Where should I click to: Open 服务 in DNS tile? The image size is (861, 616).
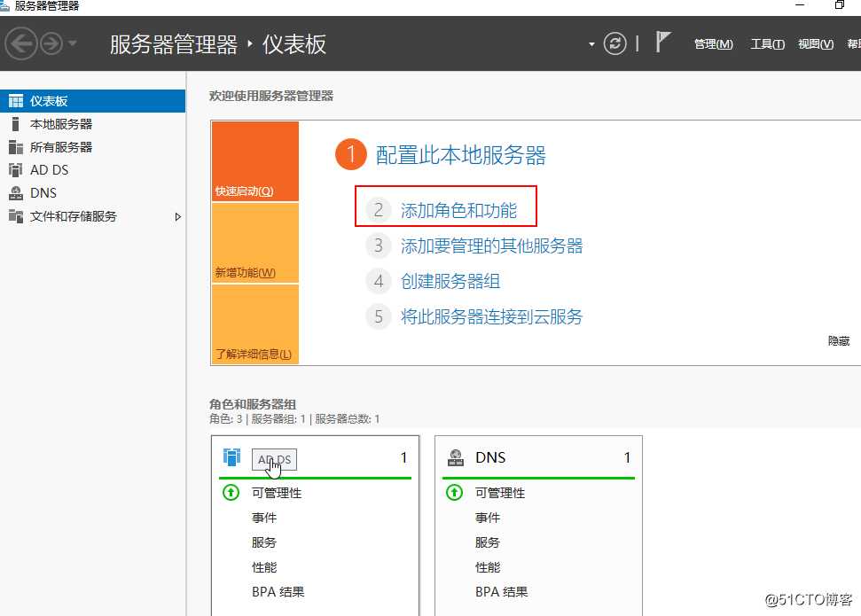tap(488, 542)
